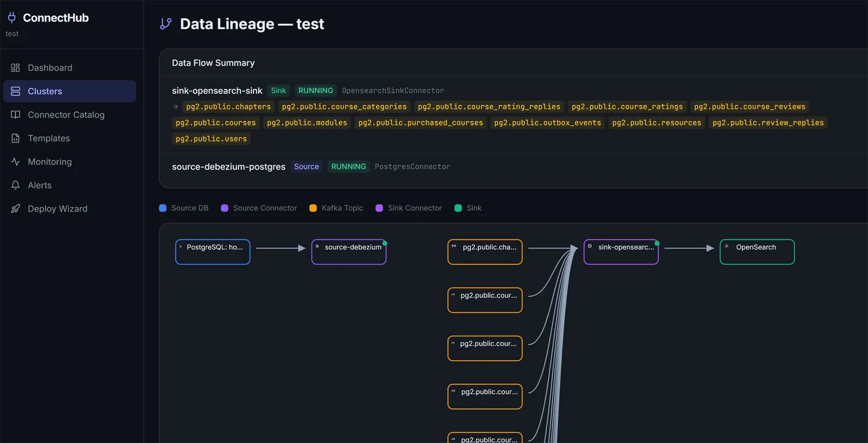Select the OpenSearch sink node
The image size is (868, 443).
pos(757,252)
